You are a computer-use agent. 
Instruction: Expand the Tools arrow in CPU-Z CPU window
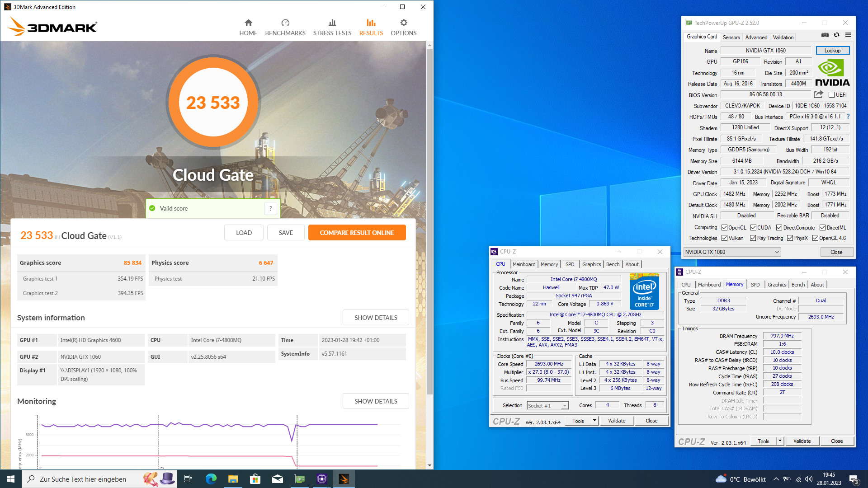coord(594,421)
